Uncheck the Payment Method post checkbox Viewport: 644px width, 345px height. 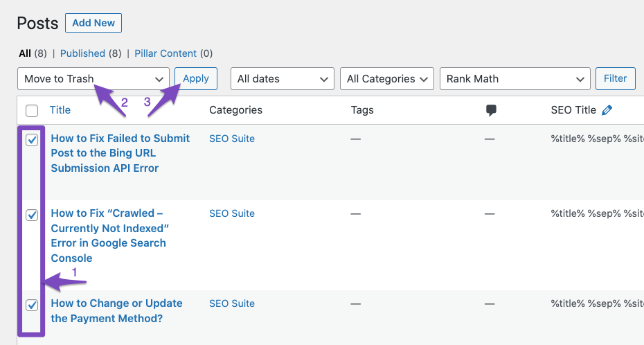tap(32, 305)
